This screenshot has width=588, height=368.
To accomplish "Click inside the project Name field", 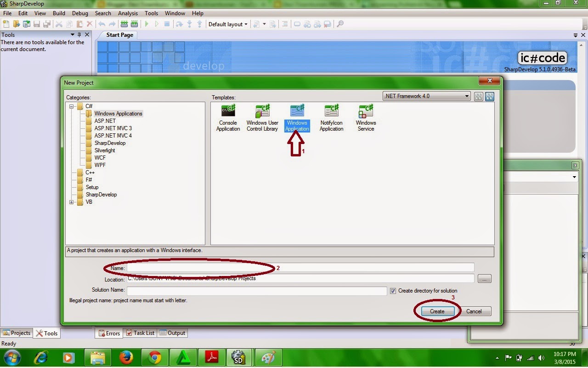I will [230, 267].
